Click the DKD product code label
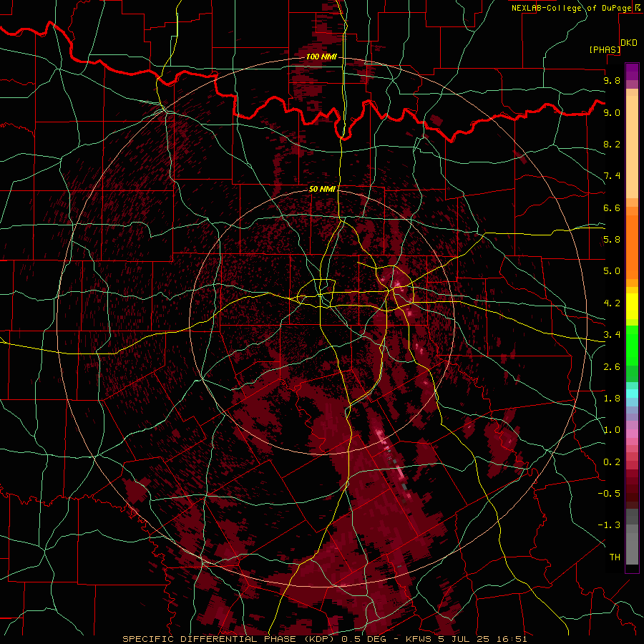The height and width of the screenshot is (644, 644). (x=628, y=43)
